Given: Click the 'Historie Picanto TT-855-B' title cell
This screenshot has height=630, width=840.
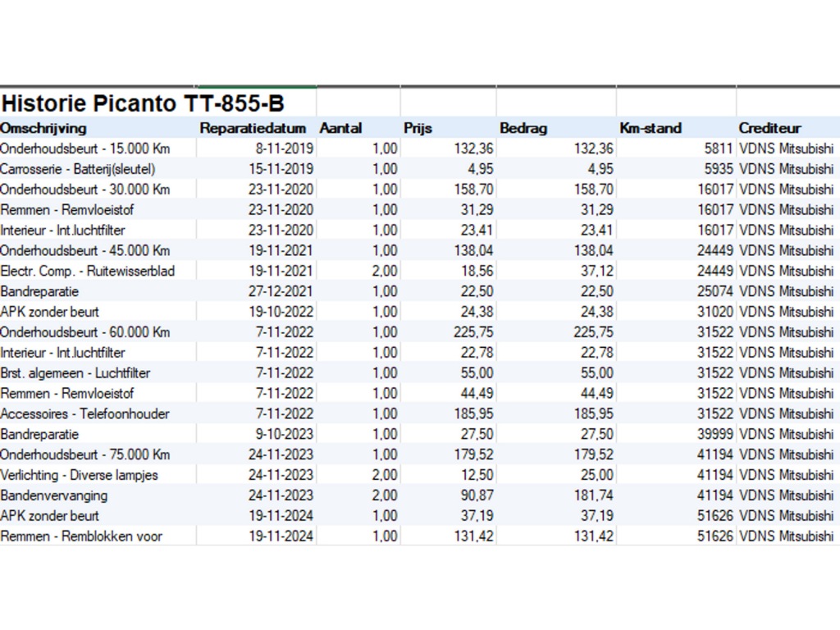Looking at the screenshot, I should pyautogui.click(x=144, y=103).
